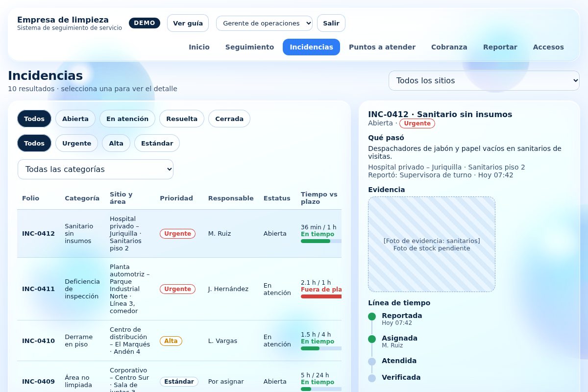The height and width of the screenshot is (392, 588).
Task: Navigate to Accesos
Action: (548, 47)
